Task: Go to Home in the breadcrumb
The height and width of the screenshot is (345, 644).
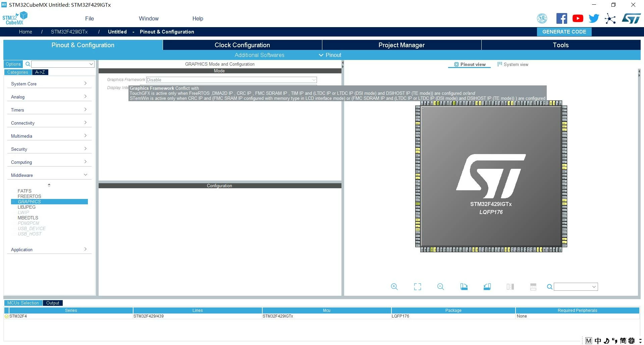Action: click(25, 32)
